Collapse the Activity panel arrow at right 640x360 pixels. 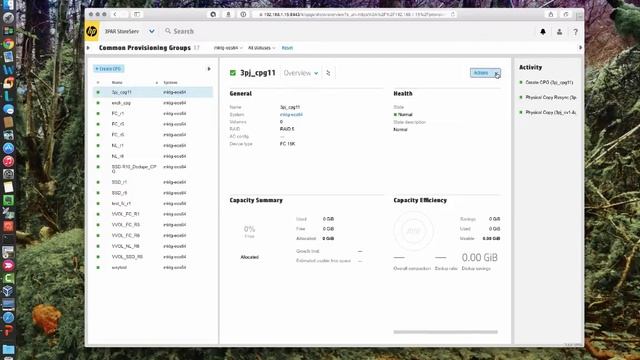[580, 48]
